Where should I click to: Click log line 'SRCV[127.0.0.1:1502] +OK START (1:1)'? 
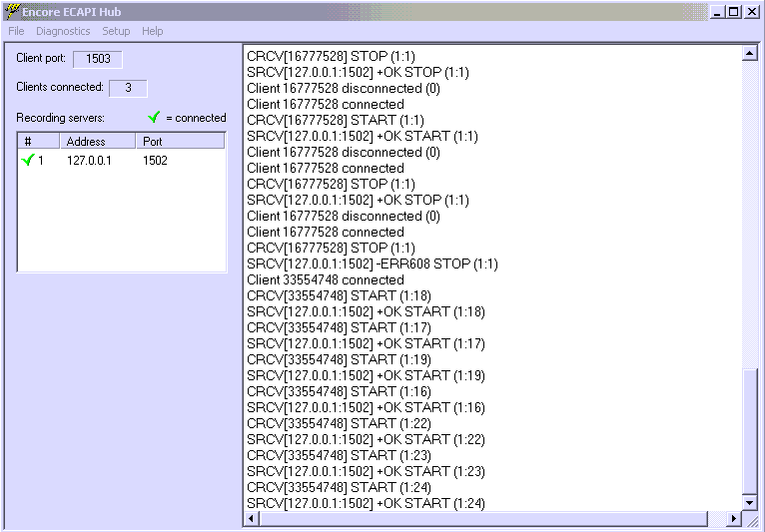(x=363, y=136)
